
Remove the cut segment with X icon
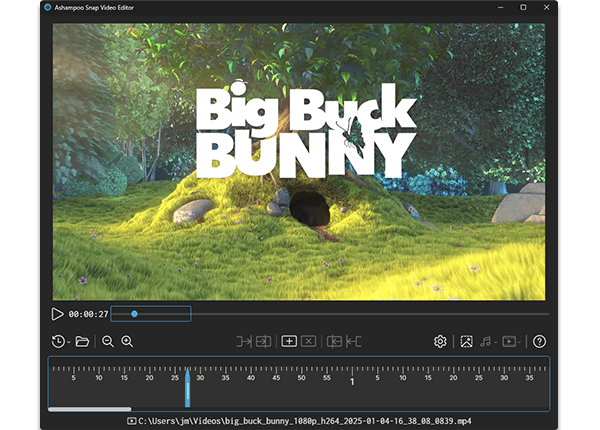[x=308, y=341]
